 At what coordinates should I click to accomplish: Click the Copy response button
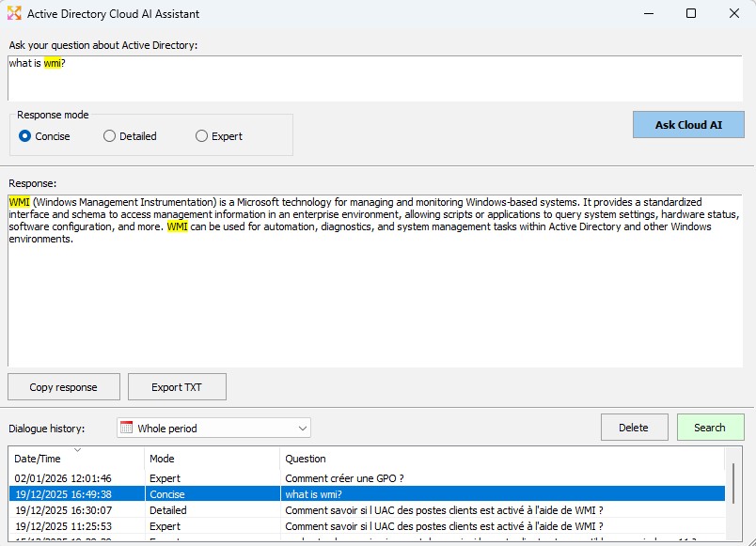pyautogui.click(x=64, y=387)
